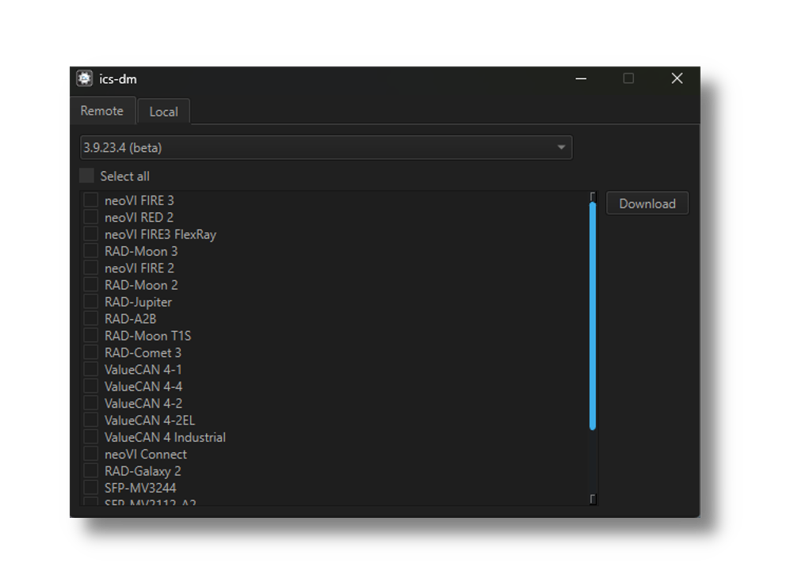
Task: Click the ics-dm app icon in title bar
Action: [84, 79]
